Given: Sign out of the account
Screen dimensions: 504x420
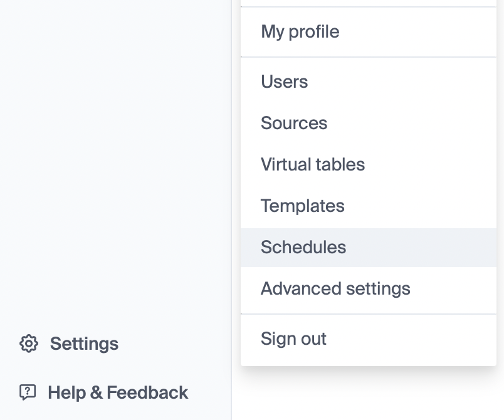Looking at the screenshot, I should (x=369, y=339).
